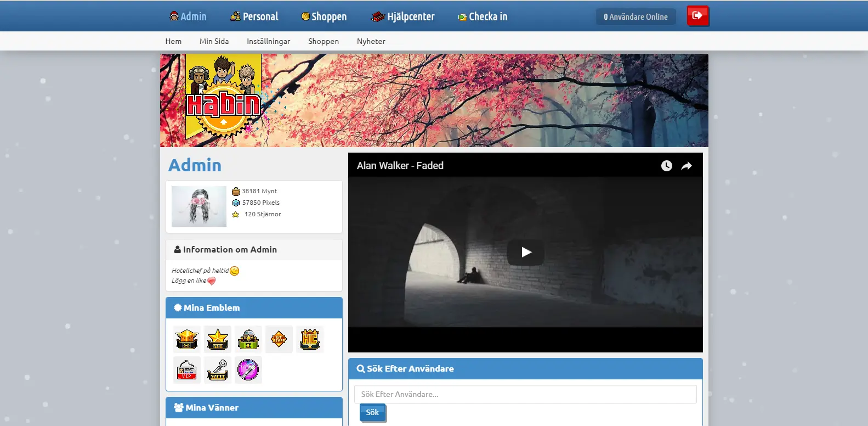Viewport: 868px width, 426px height.
Task: Open the Nyheter submenu link
Action: click(371, 41)
